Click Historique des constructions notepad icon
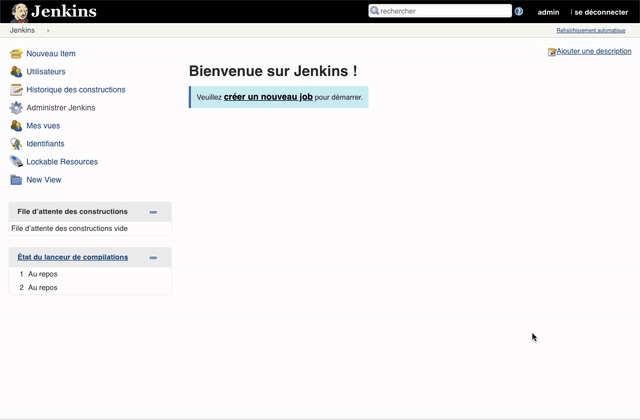The width and height of the screenshot is (640, 420). (x=16, y=90)
